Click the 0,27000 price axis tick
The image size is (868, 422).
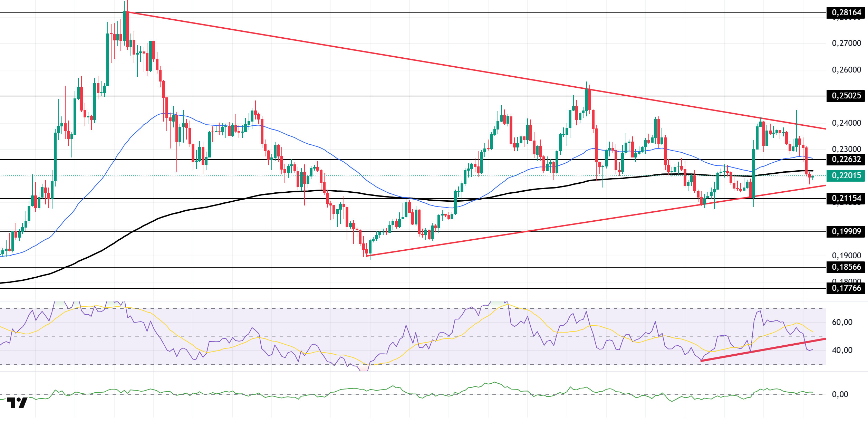(x=846, y=43)
